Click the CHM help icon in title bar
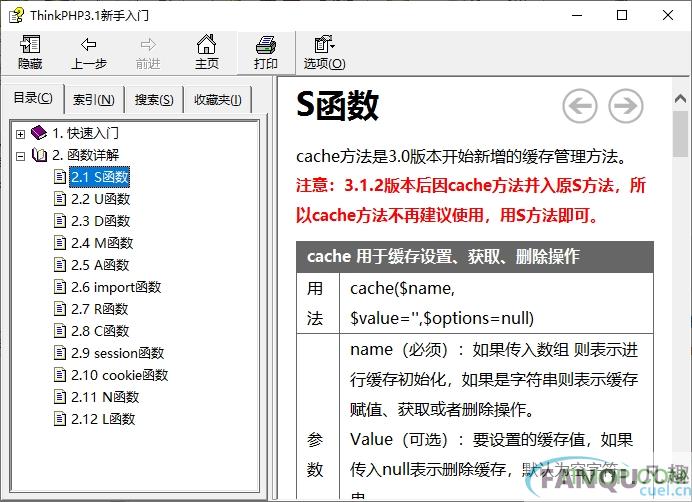 pyautogui.click(x=16, y=15)
